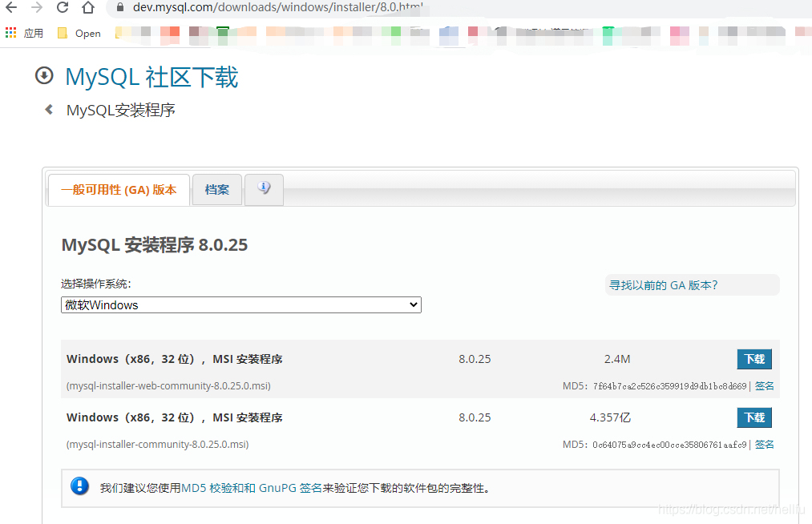This screenshot has height=524, width=812.
Task: Reload the page with the refresh icon
Action: click(x=63, y=7)
